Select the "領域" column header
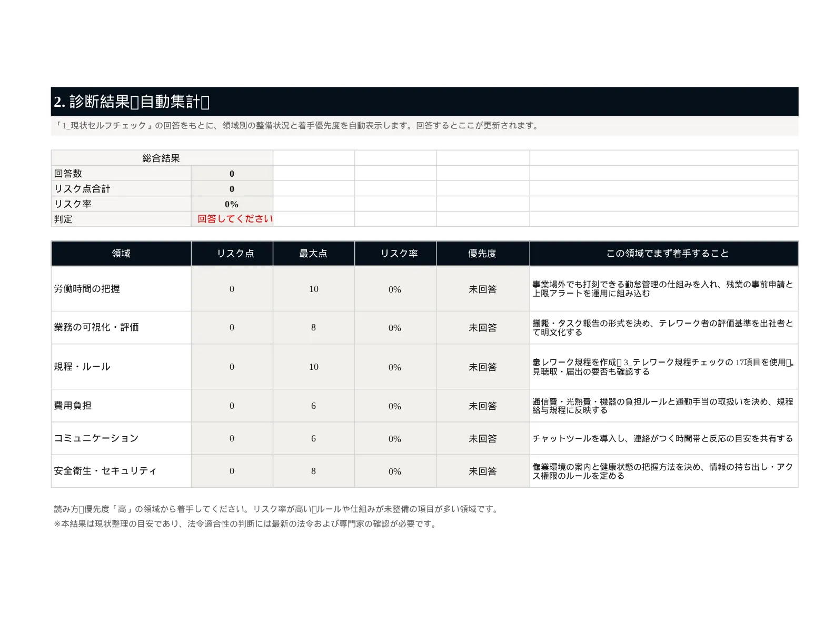834x644 pixels. [x=121, y=254]
